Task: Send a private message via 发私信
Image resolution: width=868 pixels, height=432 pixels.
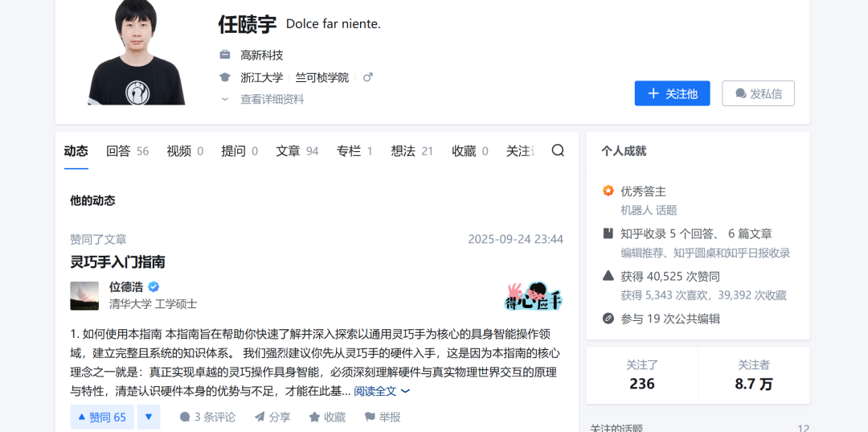Action: coord(758,93)
